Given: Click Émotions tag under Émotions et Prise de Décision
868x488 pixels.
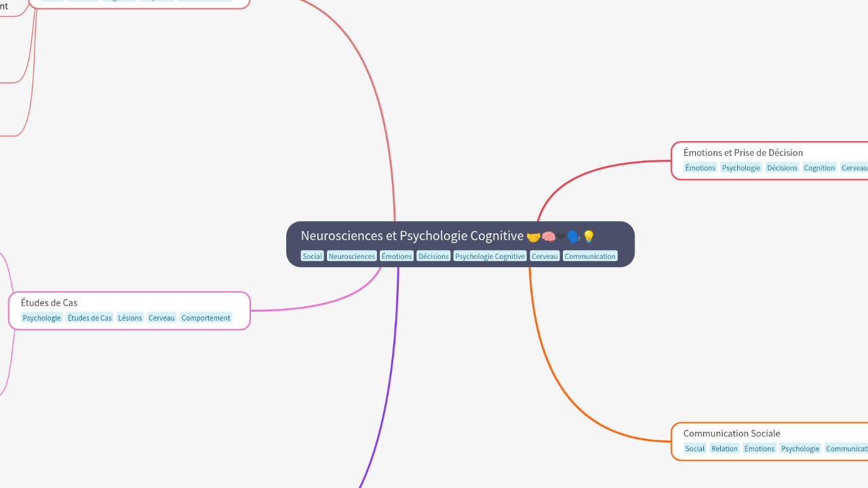Looking at the screenshot, I should (700, 167).
